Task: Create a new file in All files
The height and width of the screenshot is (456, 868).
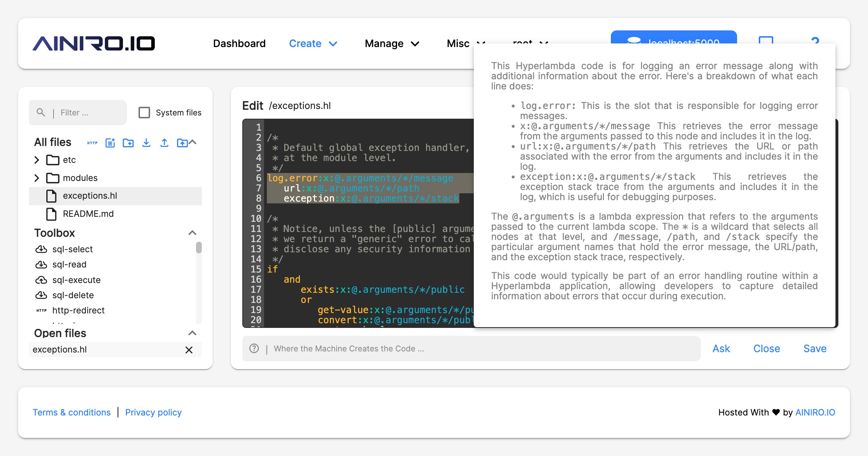Action: coord(110,143)
